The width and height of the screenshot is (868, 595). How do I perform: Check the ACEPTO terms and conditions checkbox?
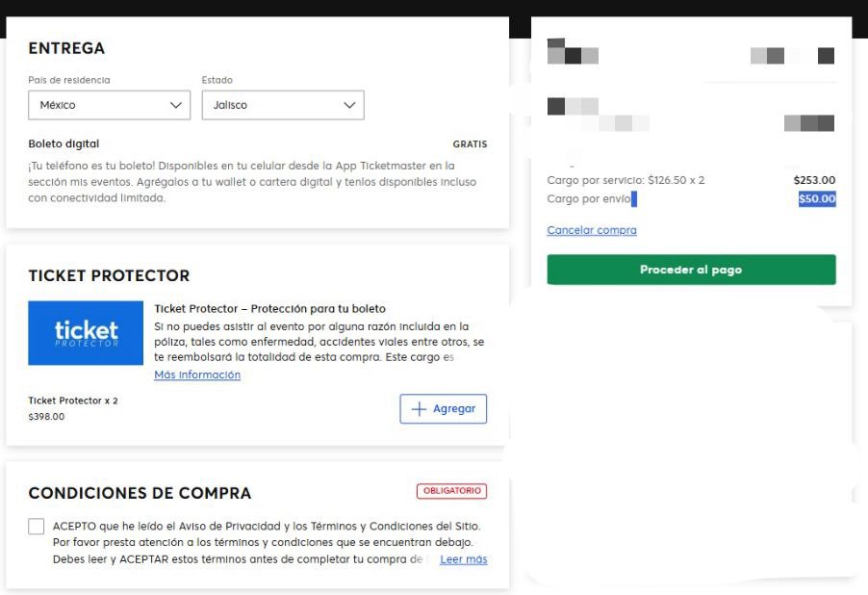(36, 527)
